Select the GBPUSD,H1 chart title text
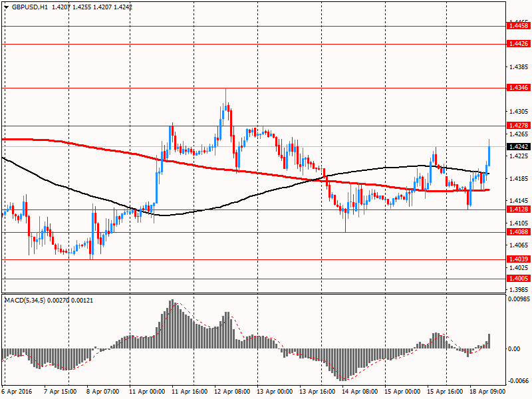Viewport: 532px width, 399px height. pyautogui.click(x=30, y=7)
